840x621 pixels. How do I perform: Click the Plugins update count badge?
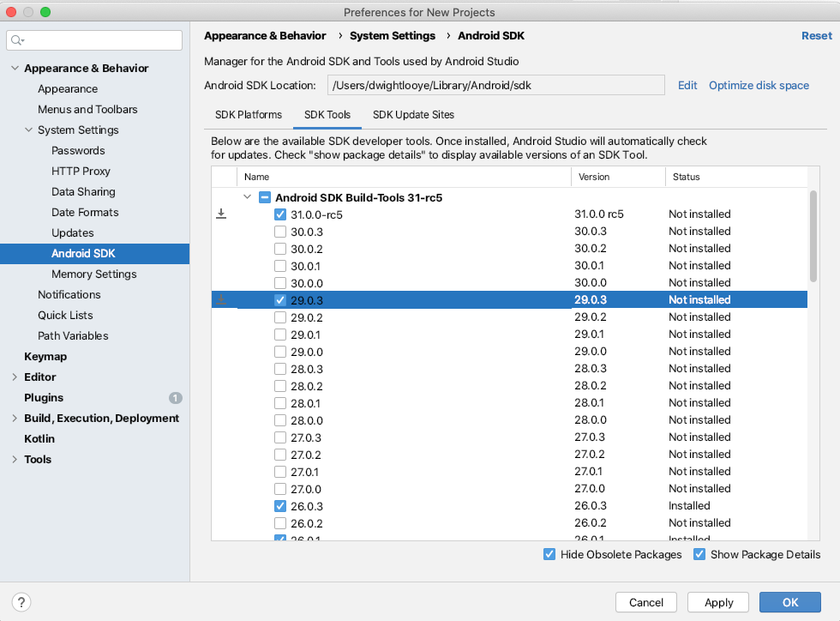(176, 398)
